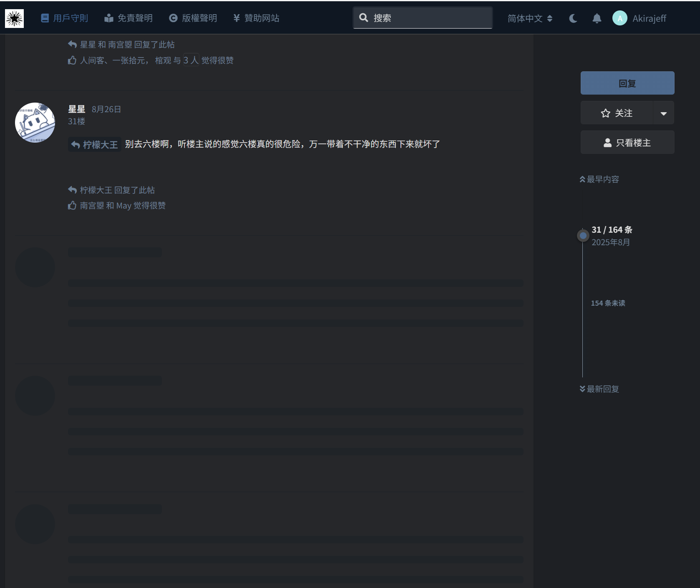Click the reply arrow beside 柠檬大王 回复了此帖

pos(72,190)
